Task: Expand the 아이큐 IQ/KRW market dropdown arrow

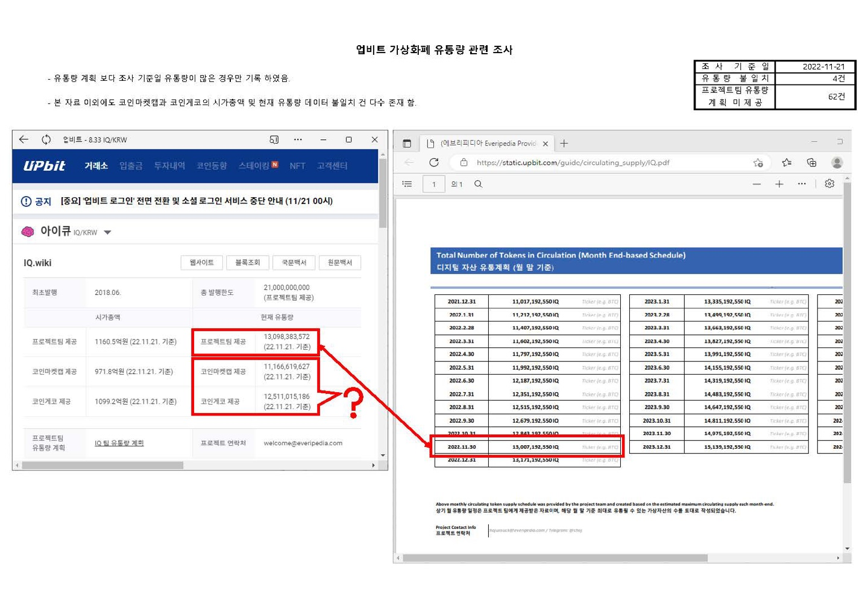Action: 107,232
